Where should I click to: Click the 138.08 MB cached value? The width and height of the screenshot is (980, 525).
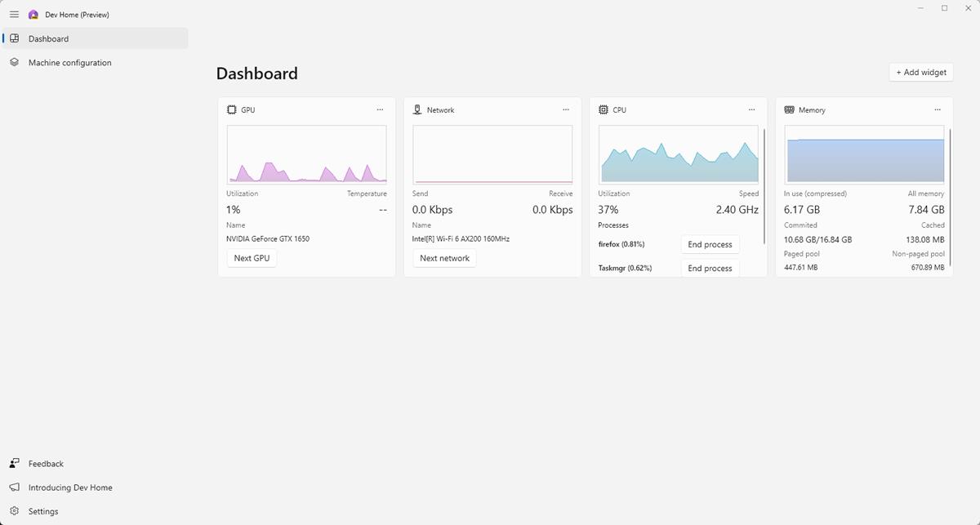[925, 240]
